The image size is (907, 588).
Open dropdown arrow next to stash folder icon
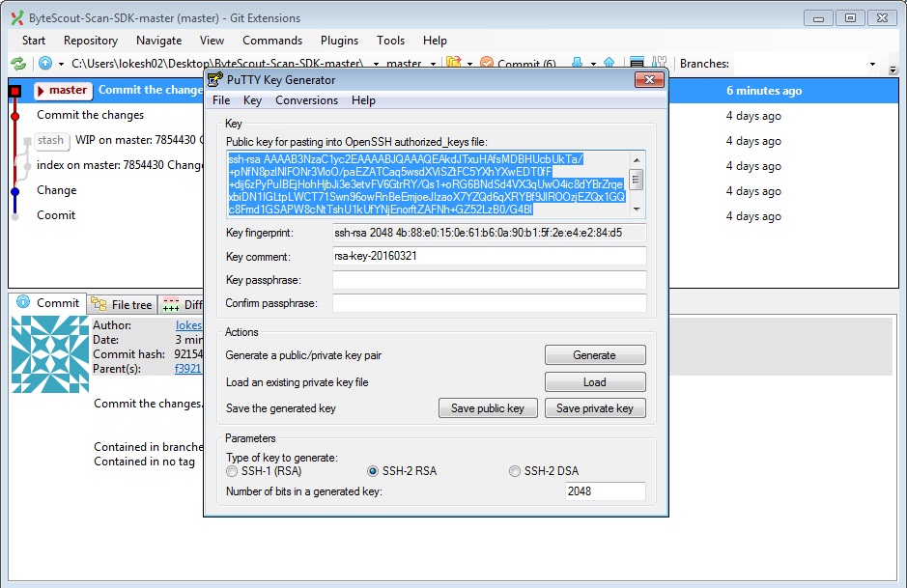pos(469,64)
